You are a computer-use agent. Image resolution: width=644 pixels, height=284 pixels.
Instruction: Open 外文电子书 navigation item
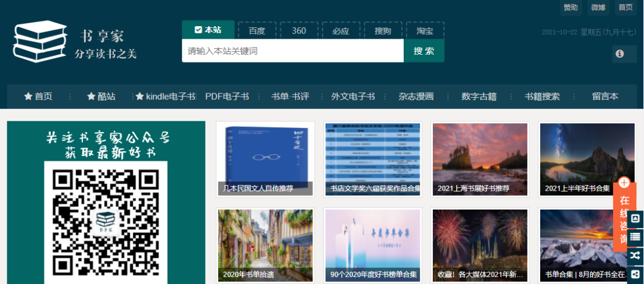[x=353, y=96]
